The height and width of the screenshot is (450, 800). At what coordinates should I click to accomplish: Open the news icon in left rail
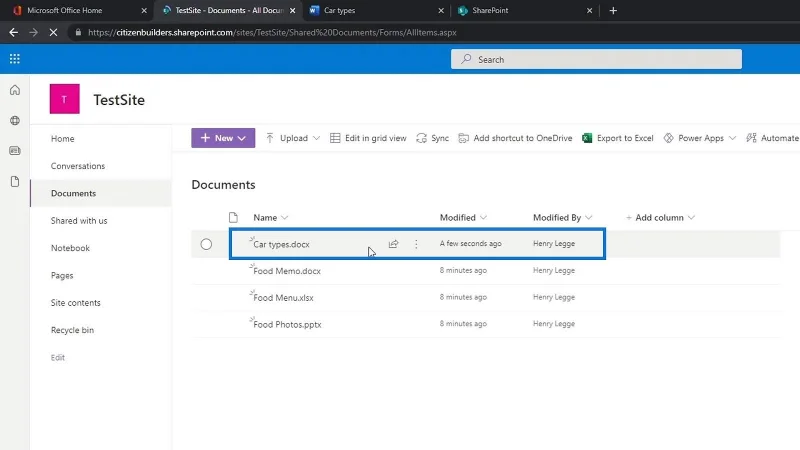coord(15,151)
